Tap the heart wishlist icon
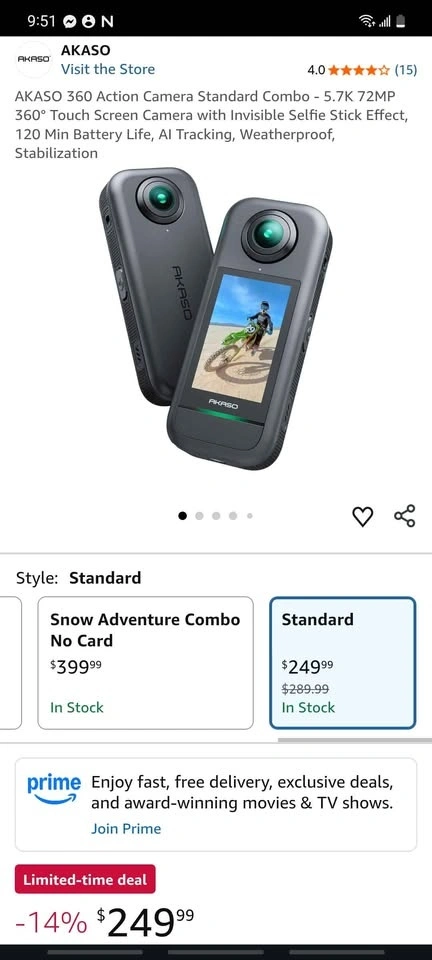The image size is (432, 960). coord(363,517)
